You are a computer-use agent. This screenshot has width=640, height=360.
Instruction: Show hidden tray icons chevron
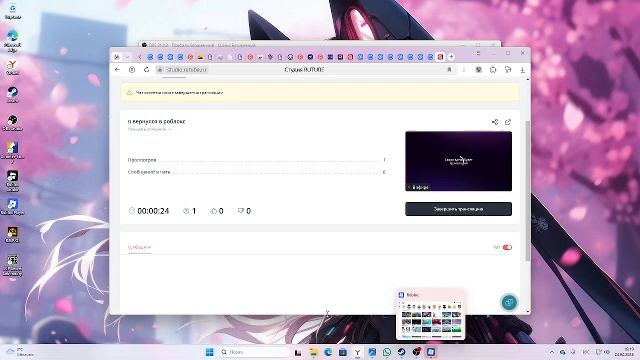(552, 352)
